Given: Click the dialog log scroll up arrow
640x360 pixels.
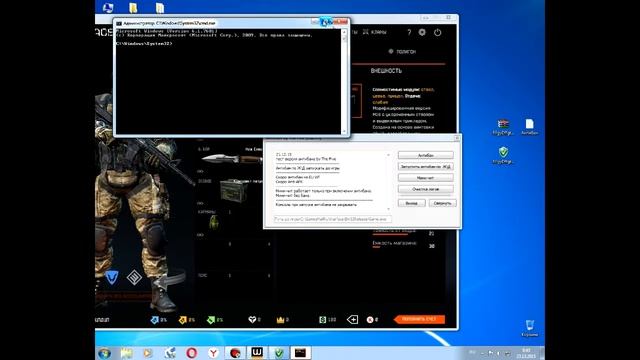Looking at the screenshot, I should coord(388,155).
